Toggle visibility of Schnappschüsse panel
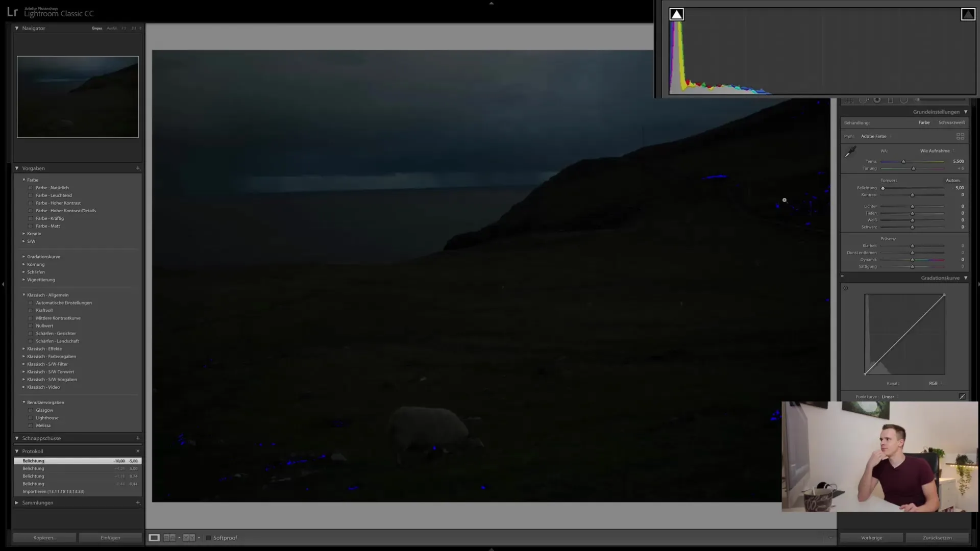The image size is (980, 551). click(17, 438)
